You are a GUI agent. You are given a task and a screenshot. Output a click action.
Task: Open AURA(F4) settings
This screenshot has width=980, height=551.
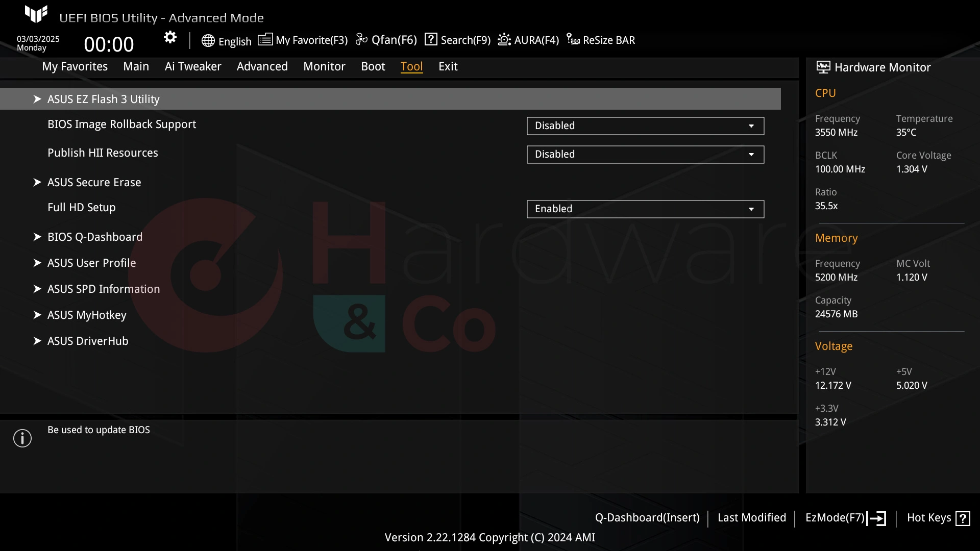(528, 40)
